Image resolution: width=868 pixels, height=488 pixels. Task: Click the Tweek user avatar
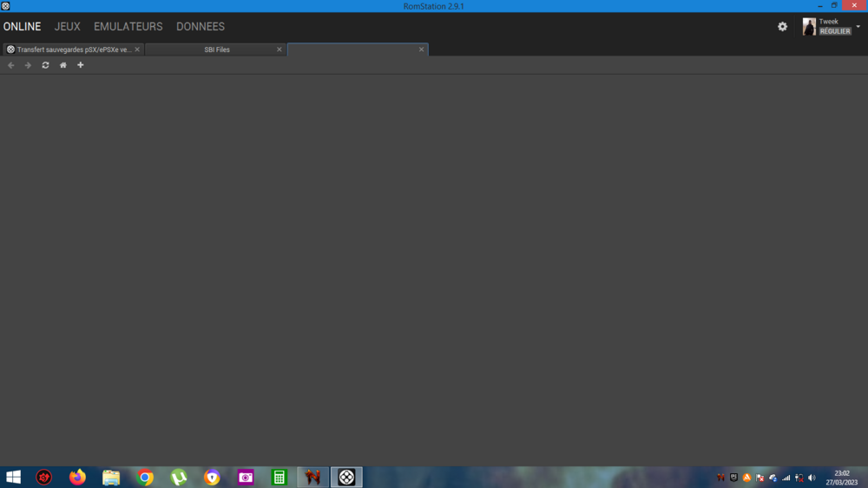(809, 27)
